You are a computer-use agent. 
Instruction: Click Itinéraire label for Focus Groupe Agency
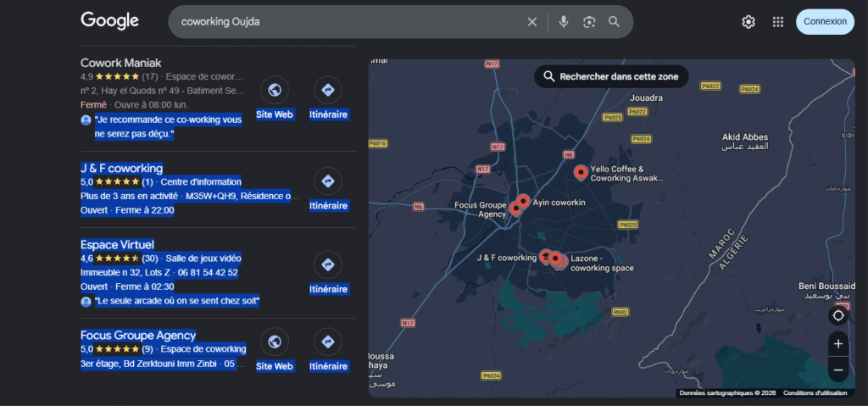pos(329,366)
